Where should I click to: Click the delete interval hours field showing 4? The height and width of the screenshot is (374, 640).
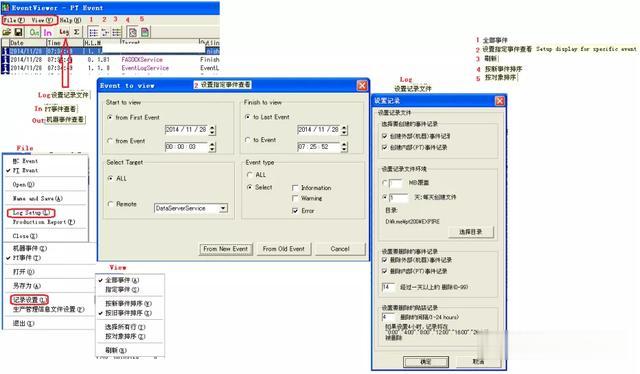click(x=388, y=317)
